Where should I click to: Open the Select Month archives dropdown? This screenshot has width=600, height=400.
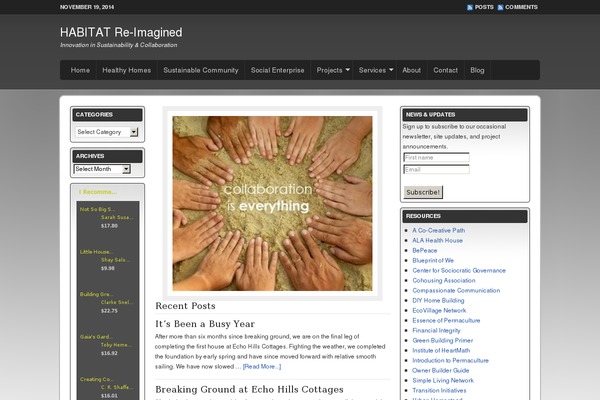tap(102, 169)
